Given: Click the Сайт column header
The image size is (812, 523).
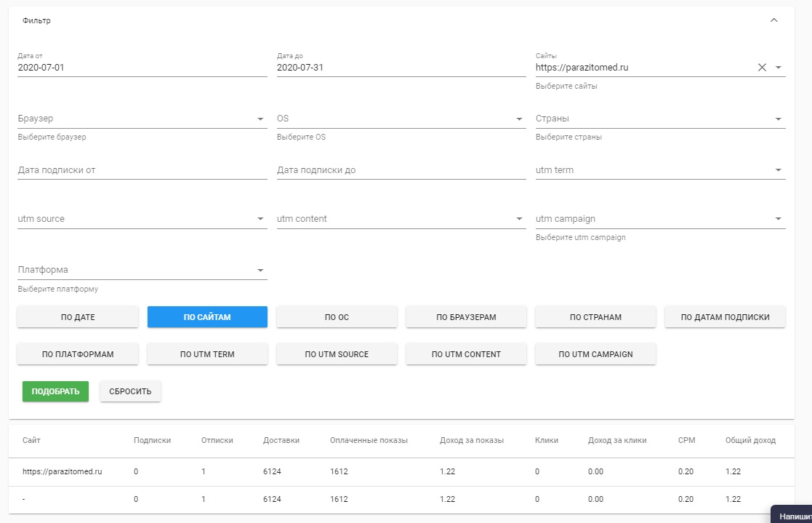Looking at the screenshot, I should click(31, 440).
